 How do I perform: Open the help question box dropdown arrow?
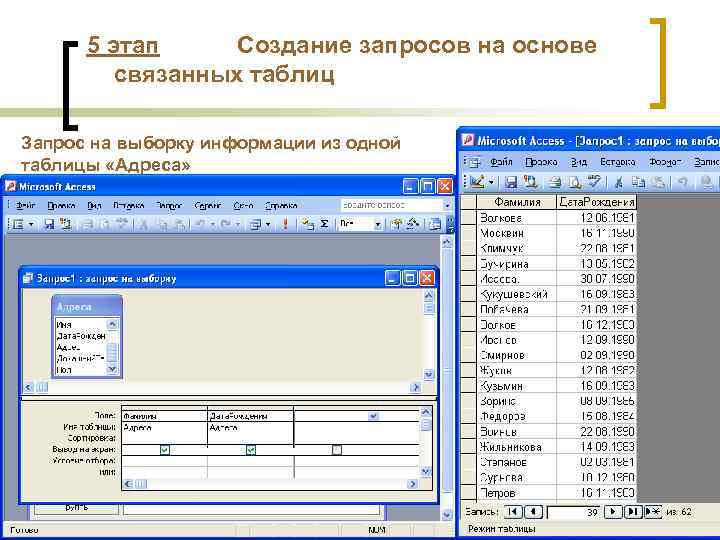click(447, 206)
